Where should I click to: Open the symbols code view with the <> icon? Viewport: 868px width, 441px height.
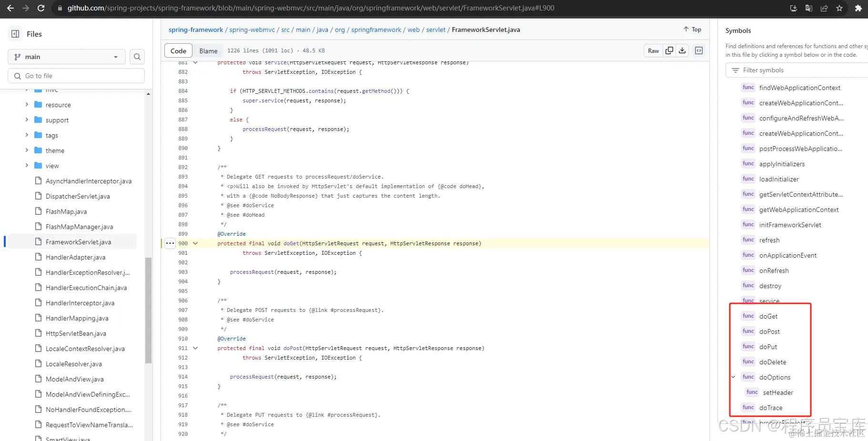698,50
